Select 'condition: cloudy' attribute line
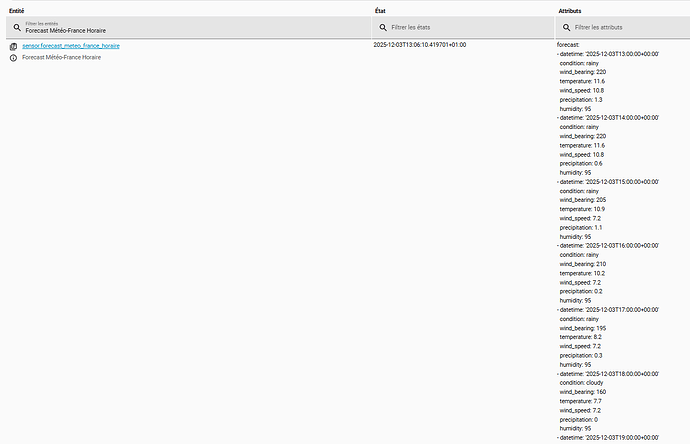The width and height of the screenshot is (690, 444). (581, 383)
